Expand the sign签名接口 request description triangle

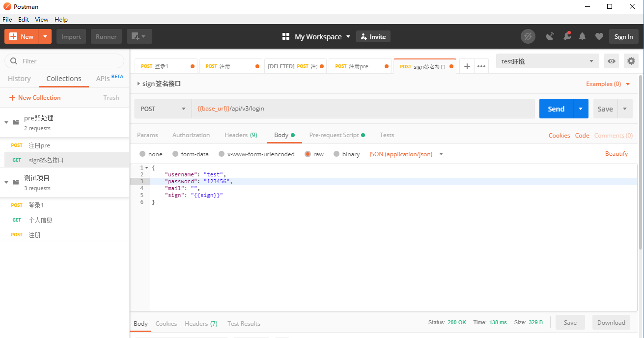click(x=139, y=84)
